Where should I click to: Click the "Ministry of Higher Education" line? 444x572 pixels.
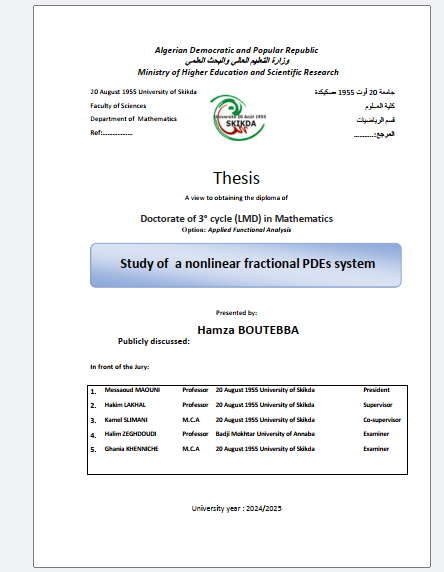pyautogui.click(x=238, y=72)
